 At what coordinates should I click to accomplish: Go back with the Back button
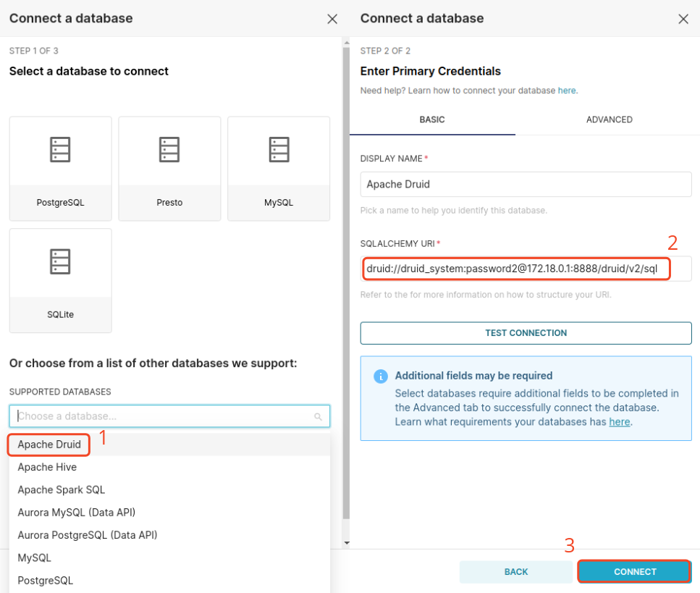pos(515,571)
